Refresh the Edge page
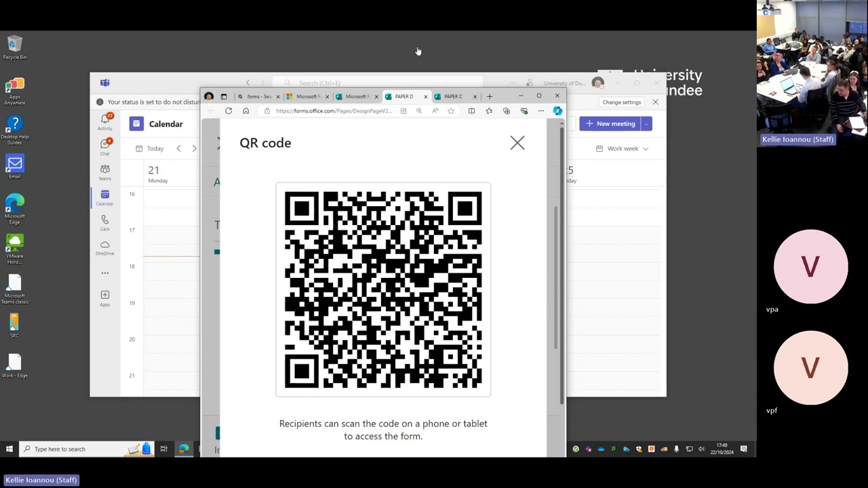The height and width of the screenshot is (488, 868). click(229, 111)
